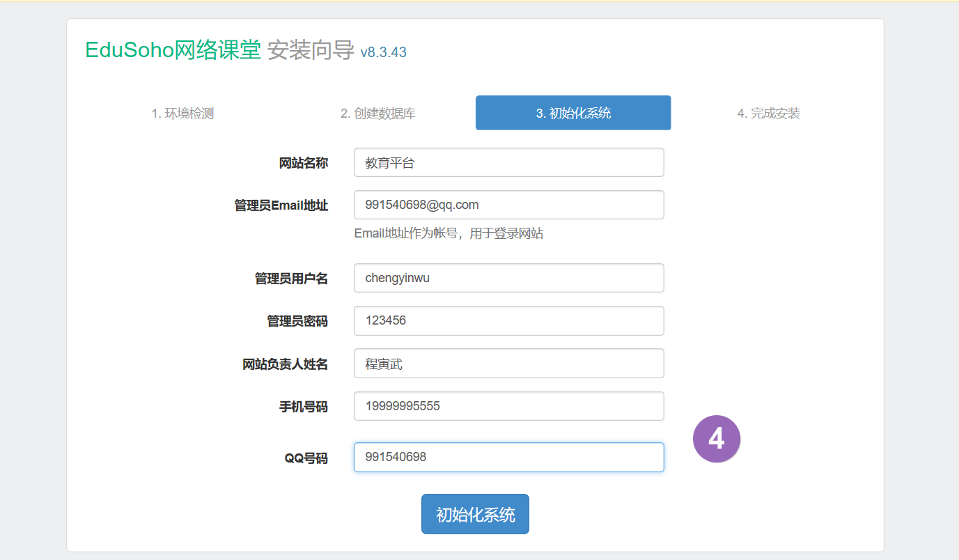The width and height of the screenshot is (959, 560).
Task: Select the 2. 创建数据库 step tab
Action: pyautogui.click(x=378, y=113)
